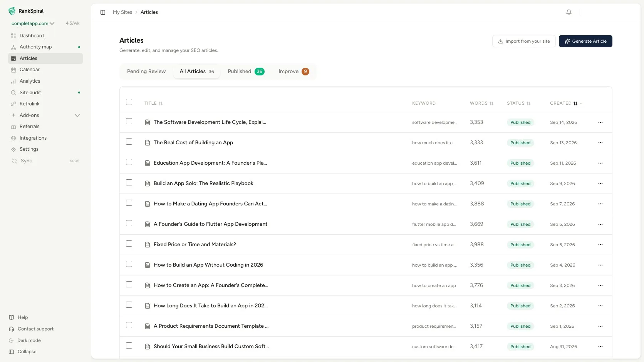Click Import from your site button
This screenshot has width=644, height=362.
(x=524, y=41)
